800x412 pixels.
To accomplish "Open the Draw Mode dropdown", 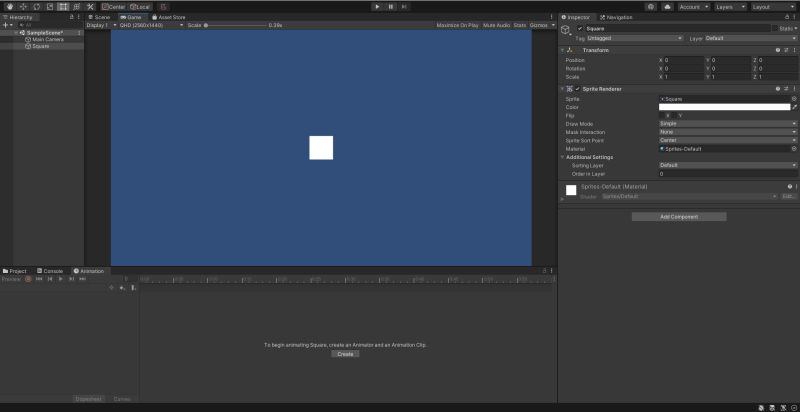I will click(728, 124).
